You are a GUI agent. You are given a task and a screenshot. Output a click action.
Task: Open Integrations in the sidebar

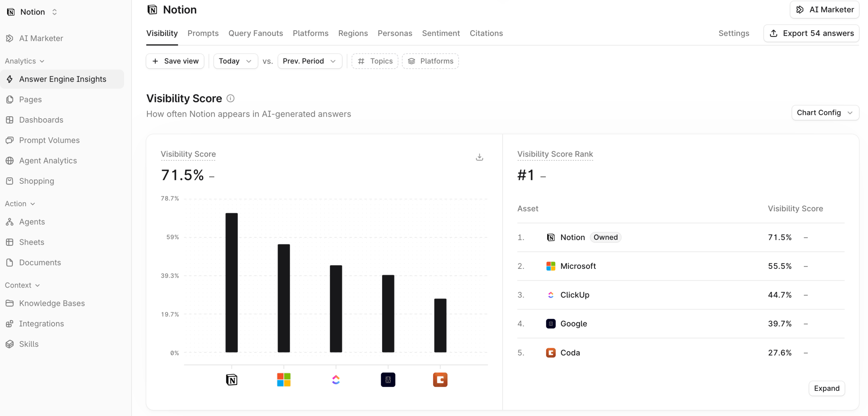pyautogui.click(x=62, y=323)
